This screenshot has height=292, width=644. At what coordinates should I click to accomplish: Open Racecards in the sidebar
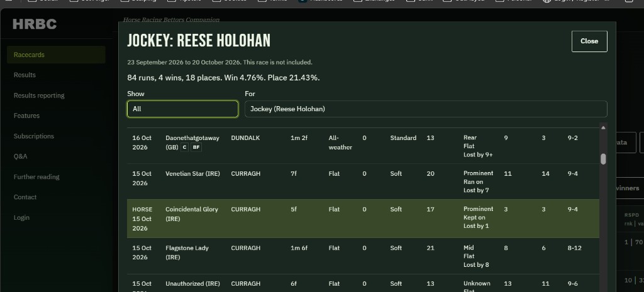tap(56, 55)
